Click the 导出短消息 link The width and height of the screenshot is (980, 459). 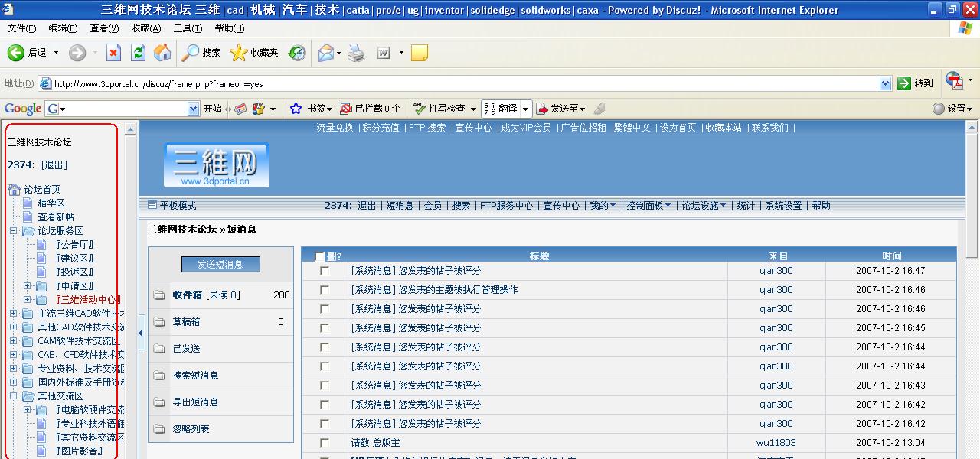195,402
